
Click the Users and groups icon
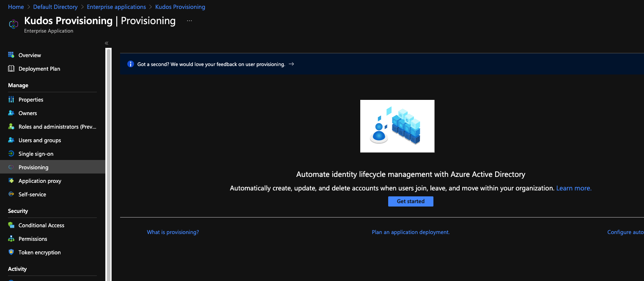pyautogui.click(x=11, y=140)
